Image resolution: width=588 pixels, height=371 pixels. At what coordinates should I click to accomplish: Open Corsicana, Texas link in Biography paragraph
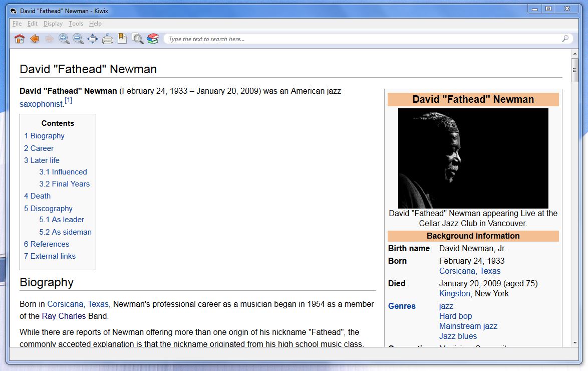[x=79, y=304]
